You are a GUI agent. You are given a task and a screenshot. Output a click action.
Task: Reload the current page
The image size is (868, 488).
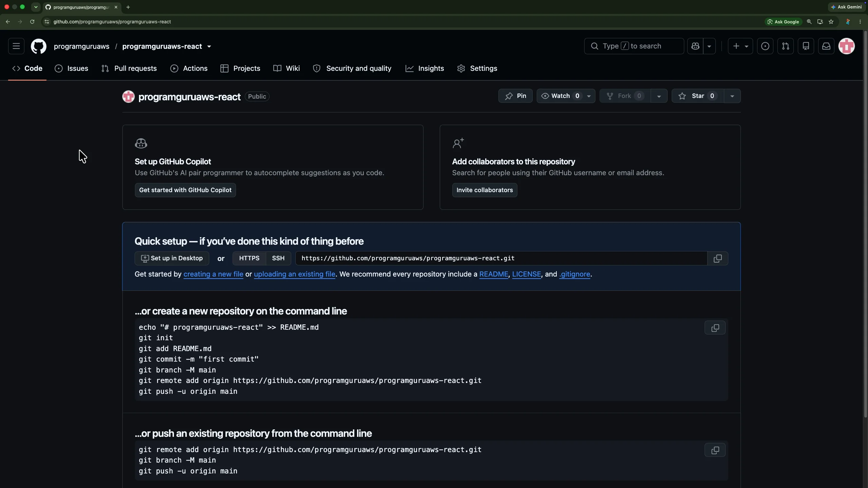click(x=32, y=22)
